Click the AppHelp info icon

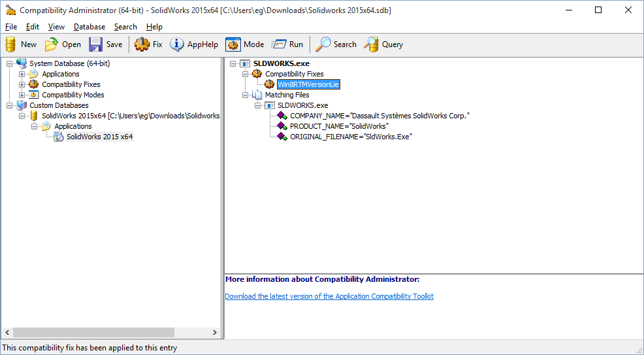tap(176, 44)
